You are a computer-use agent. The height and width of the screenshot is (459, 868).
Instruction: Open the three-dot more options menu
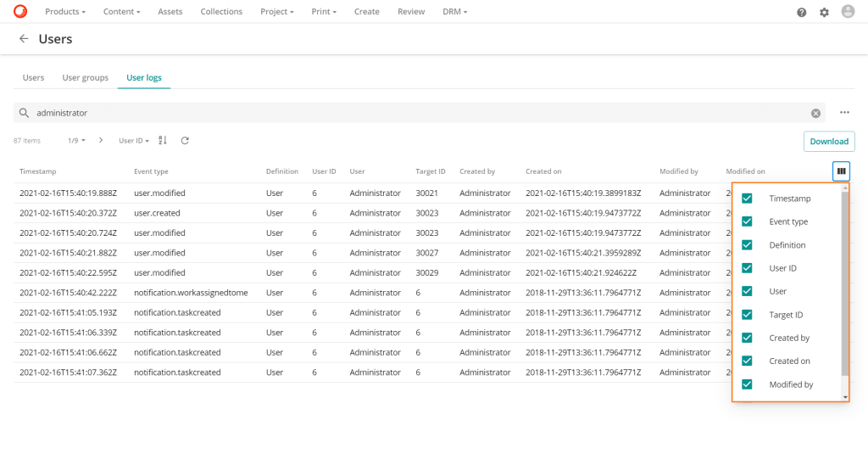pyautogui.click(x=844, y=113)
